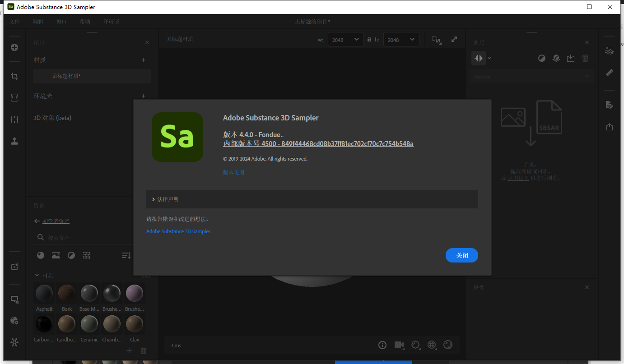Open the 窗口 menu

tap(61, 22)
